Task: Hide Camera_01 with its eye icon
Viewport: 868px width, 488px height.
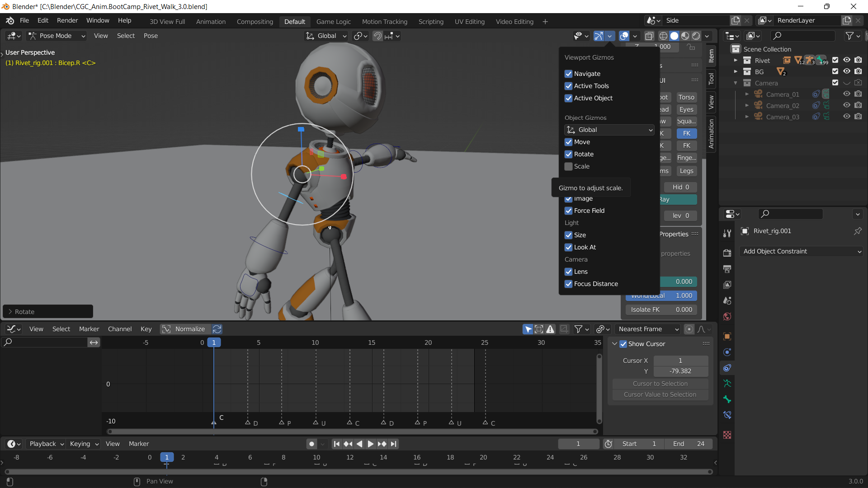Action: tap(846, 94)
